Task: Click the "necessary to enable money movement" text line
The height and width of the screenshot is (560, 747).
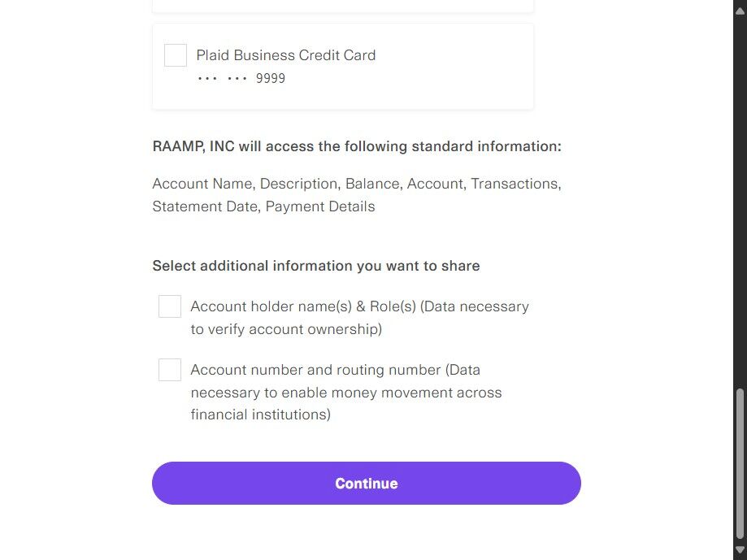Action: click(x=346, y=393)
